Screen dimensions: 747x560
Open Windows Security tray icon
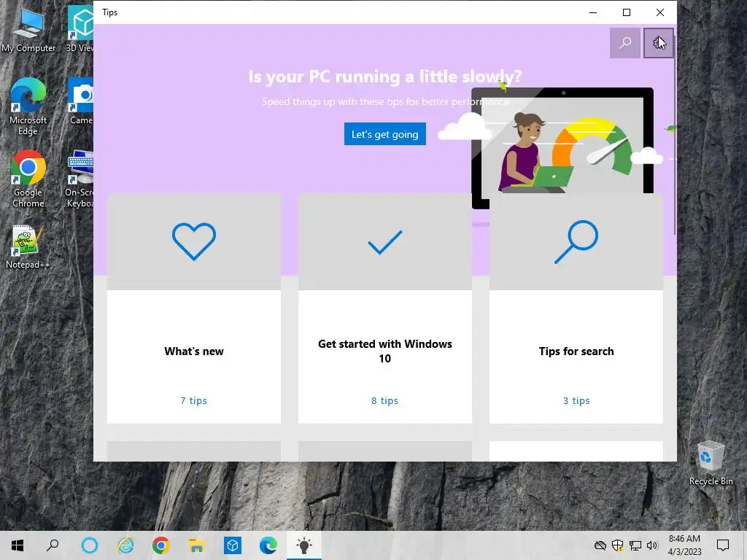[617, 545]
